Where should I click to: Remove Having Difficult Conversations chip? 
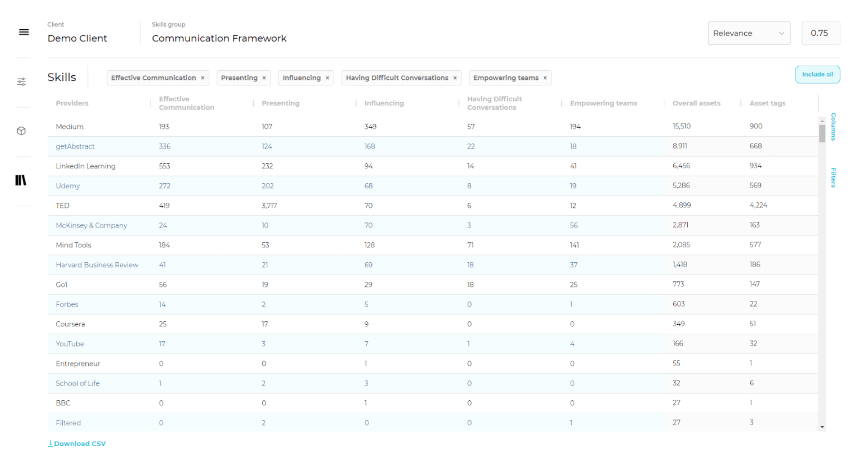click(x=455, y=78)
